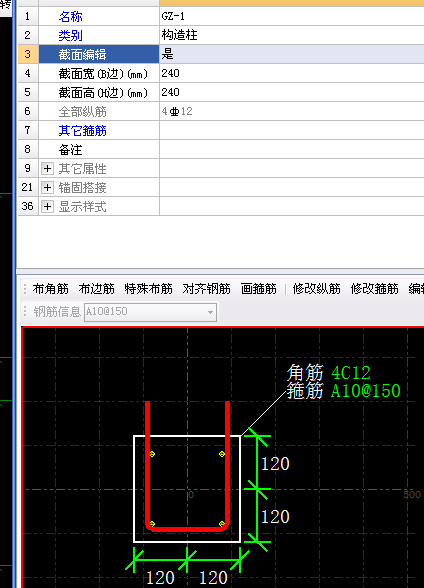
Task: Select the 截面宽(B边) label
Action: [x=103, y=74]
